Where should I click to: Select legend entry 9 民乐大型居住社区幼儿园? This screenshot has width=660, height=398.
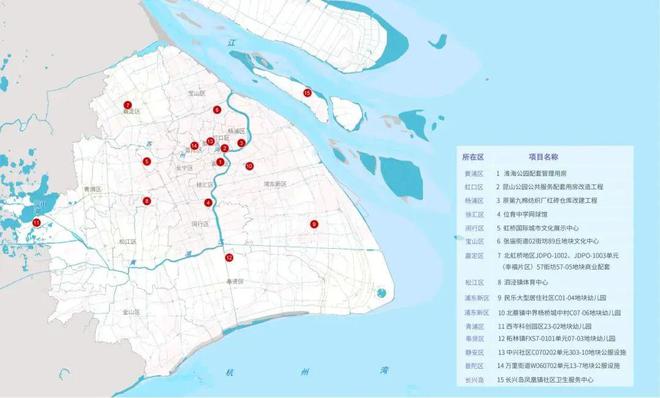pyautogui.click(x=551, y=298)
